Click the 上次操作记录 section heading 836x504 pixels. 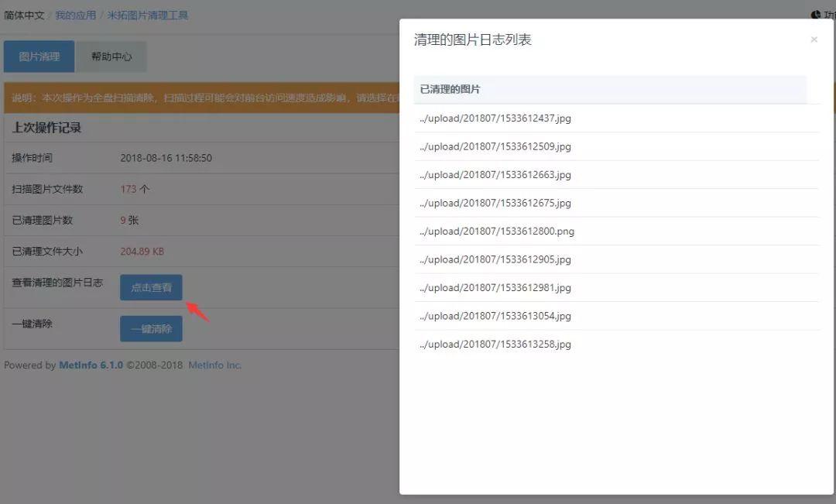coord(46,127)
